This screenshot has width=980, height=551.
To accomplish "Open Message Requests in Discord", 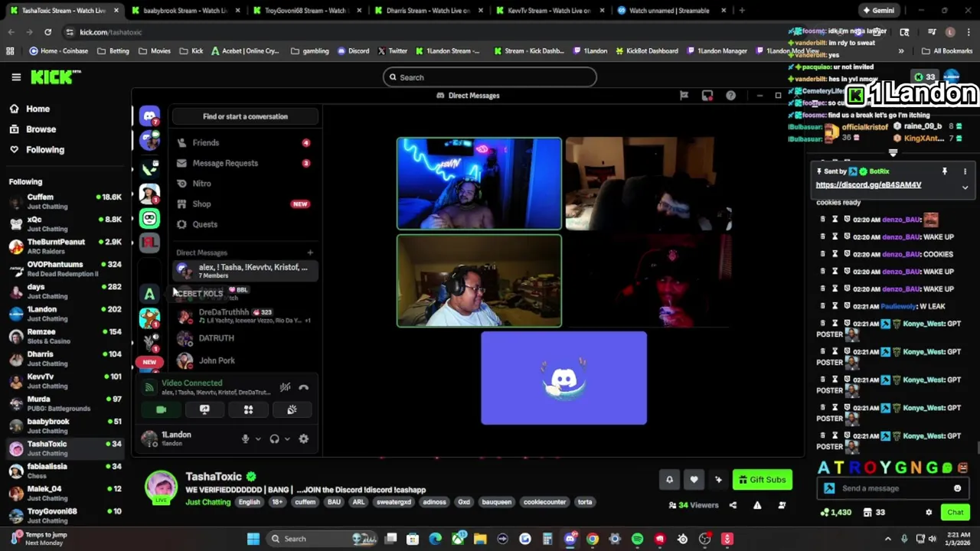I will click(245, 163).
